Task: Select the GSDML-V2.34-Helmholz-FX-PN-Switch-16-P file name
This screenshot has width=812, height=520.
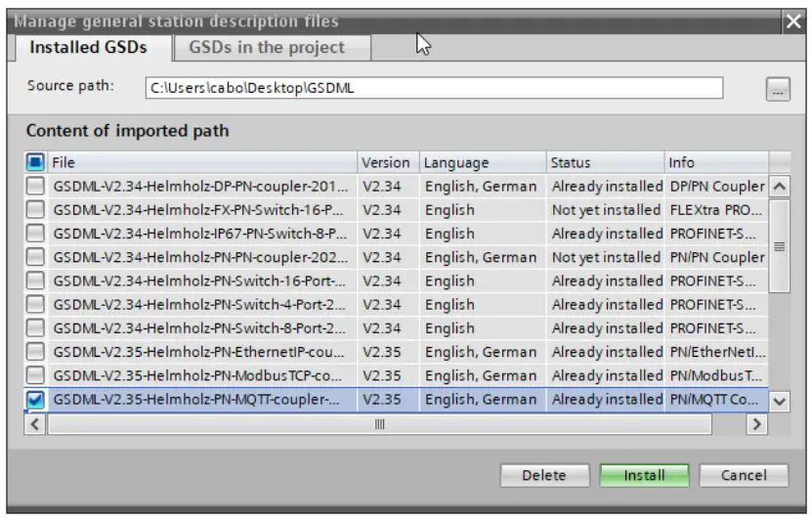Action: click(197, 210)
